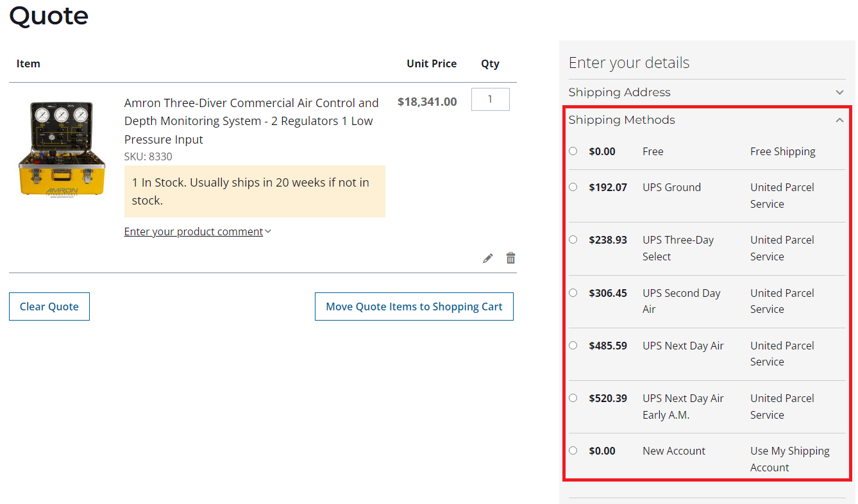Image resolution: width=858 pixels, height=504 pixels.
Task: Open the Amron Three-Diver product title link
Action: tap(251, 121)
